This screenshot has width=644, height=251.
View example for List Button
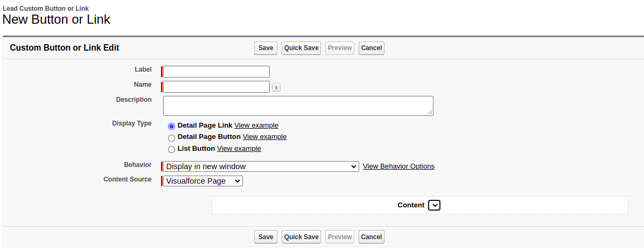pyautogui.click(x=239, y=149)
